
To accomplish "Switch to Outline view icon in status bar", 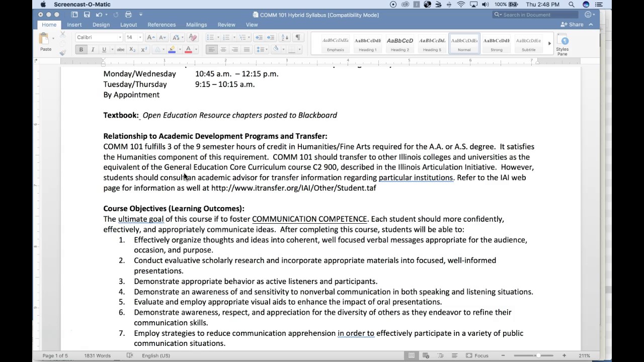I will [440, 355].
